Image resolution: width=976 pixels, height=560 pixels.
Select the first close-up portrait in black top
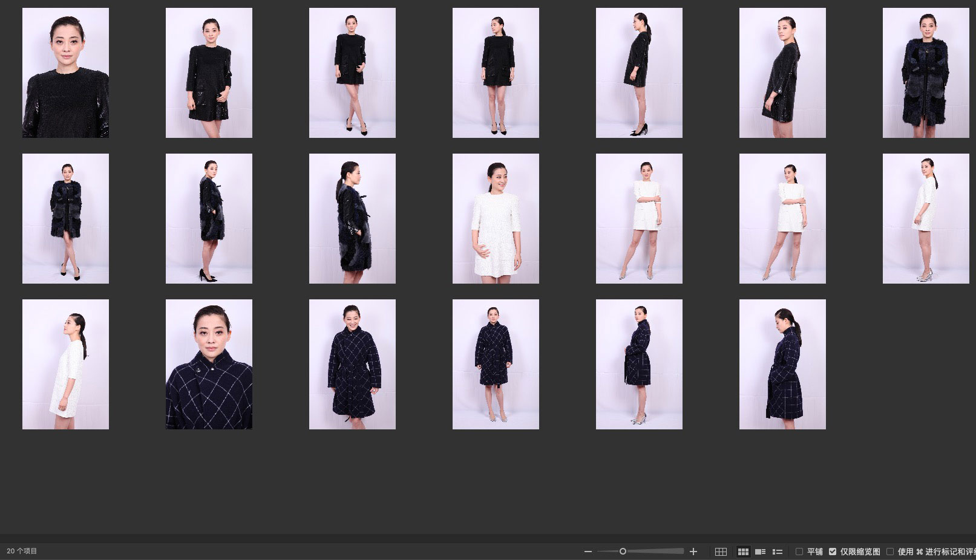coord(65,73)
